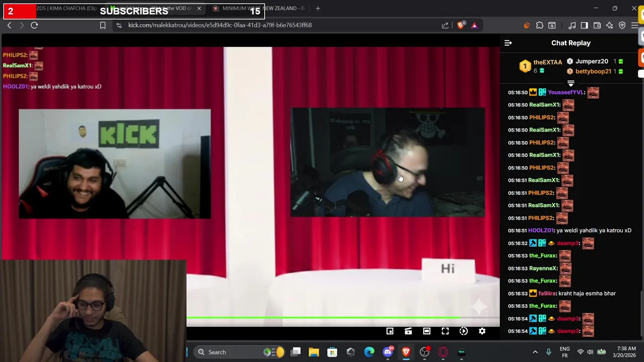644x362 pixels.
Task: Click YousssefYVL username in chat
Action: point(566,93)
